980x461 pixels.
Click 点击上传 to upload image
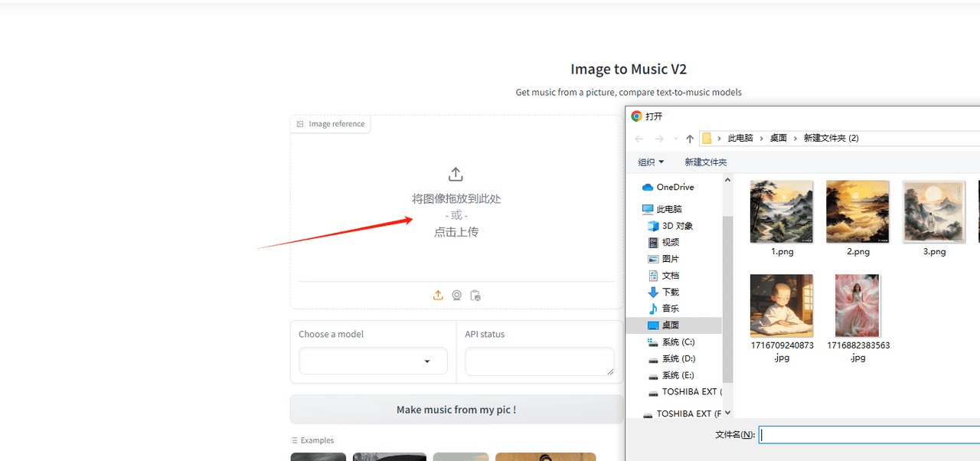[456, 232]
